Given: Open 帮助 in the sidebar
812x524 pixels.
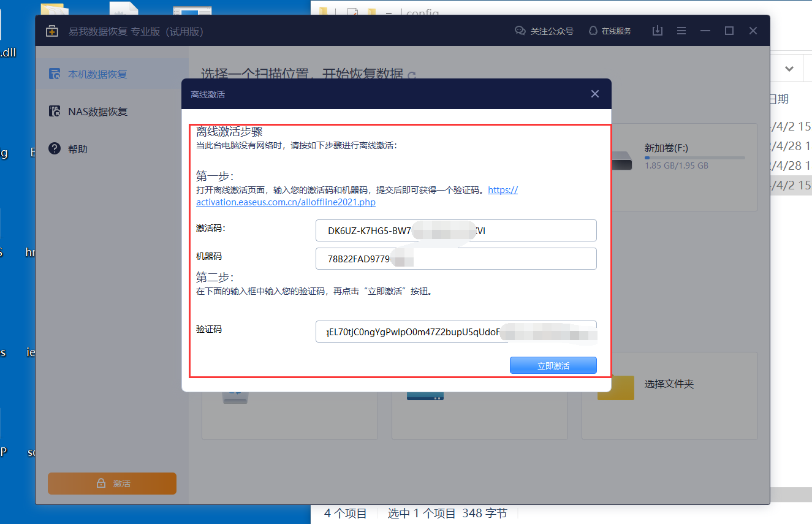Looking at the screenshot, I should 112,149.
